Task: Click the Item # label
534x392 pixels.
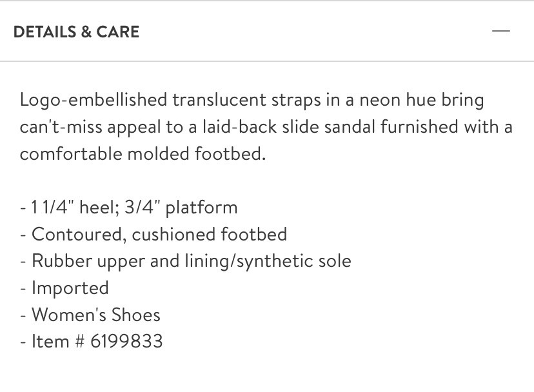Action: tap(57, 341)
